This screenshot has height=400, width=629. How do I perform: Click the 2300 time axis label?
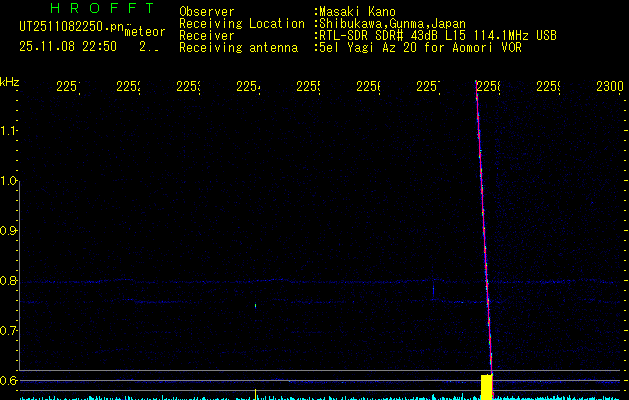(609, 88)
